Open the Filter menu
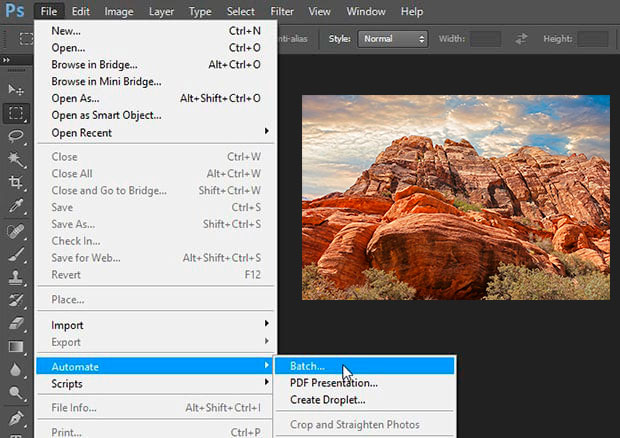The width and height of the screenshot is (620, 438). [x=282, y=12]
